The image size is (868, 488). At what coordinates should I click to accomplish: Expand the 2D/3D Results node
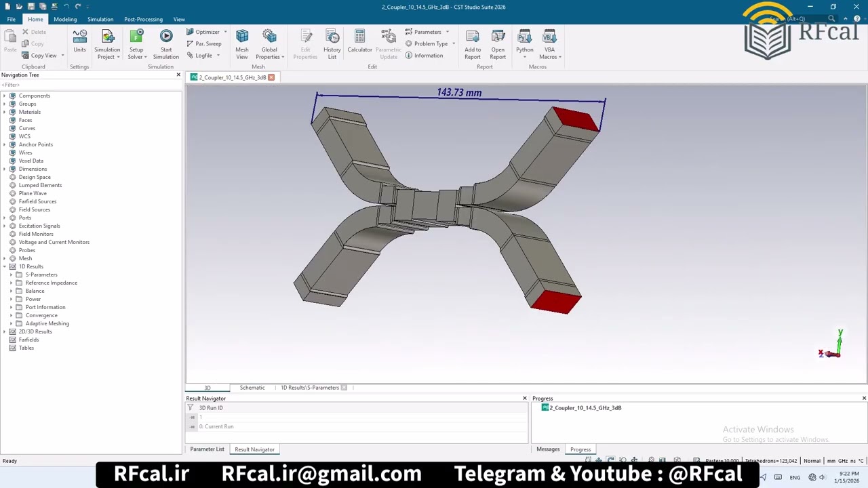click(5, 331)
